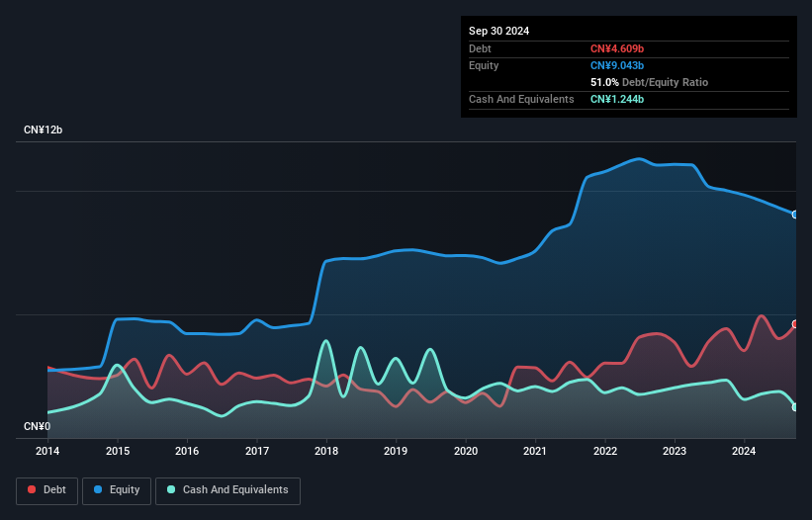
Task: Click the Equity label in tooltip
Action: tap(484, 65)
